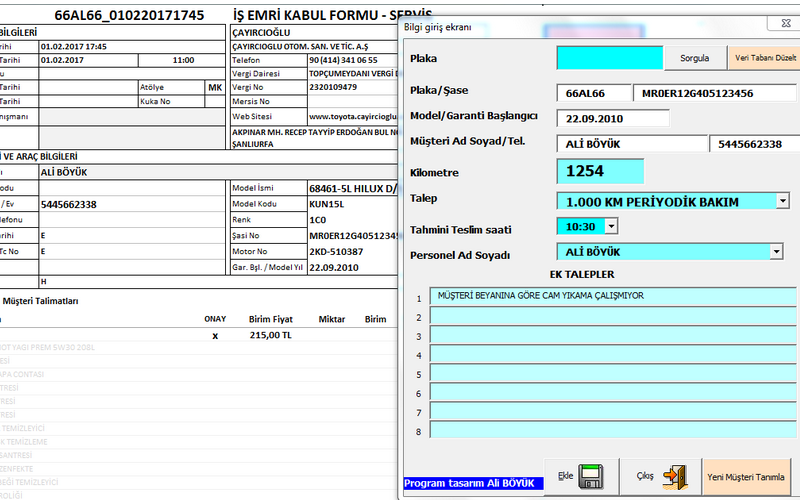The image size is (800, 500).
Task: Open the Talep dropdown list
Action: (782, 201)
